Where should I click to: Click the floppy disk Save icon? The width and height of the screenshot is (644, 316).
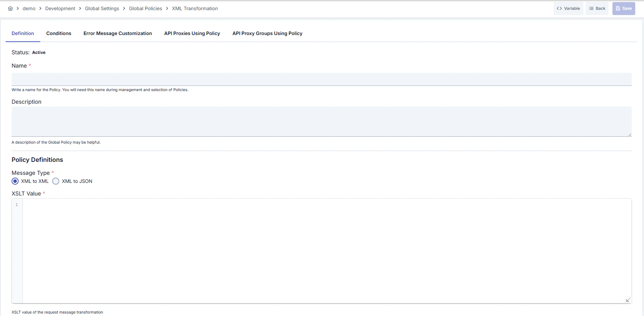click(618, 8)
